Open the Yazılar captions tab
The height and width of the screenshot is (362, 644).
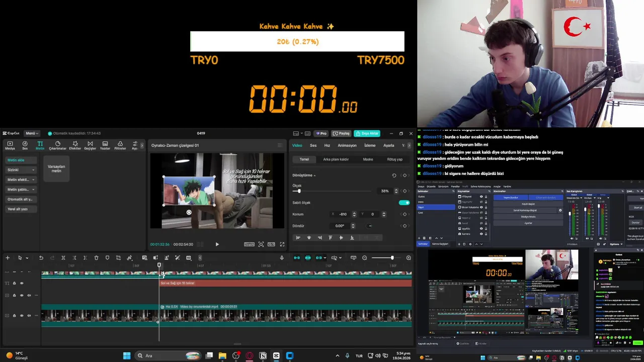coord(105,145)
